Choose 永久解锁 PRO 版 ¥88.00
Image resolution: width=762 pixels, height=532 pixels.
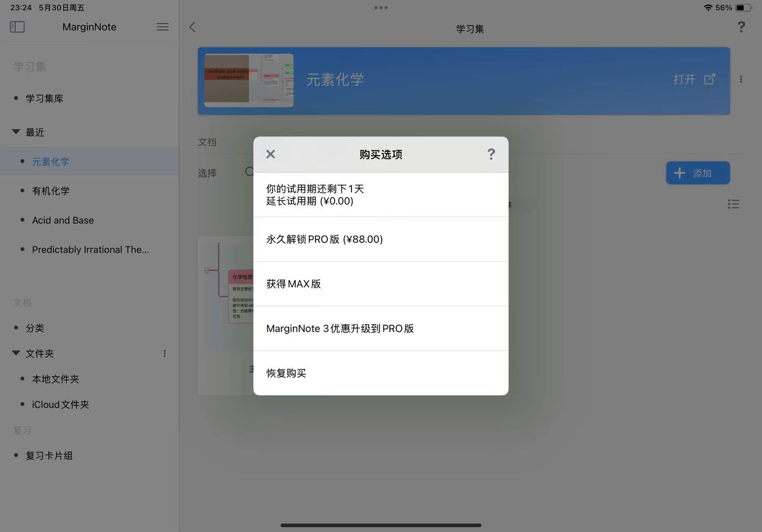pos(381,239)
